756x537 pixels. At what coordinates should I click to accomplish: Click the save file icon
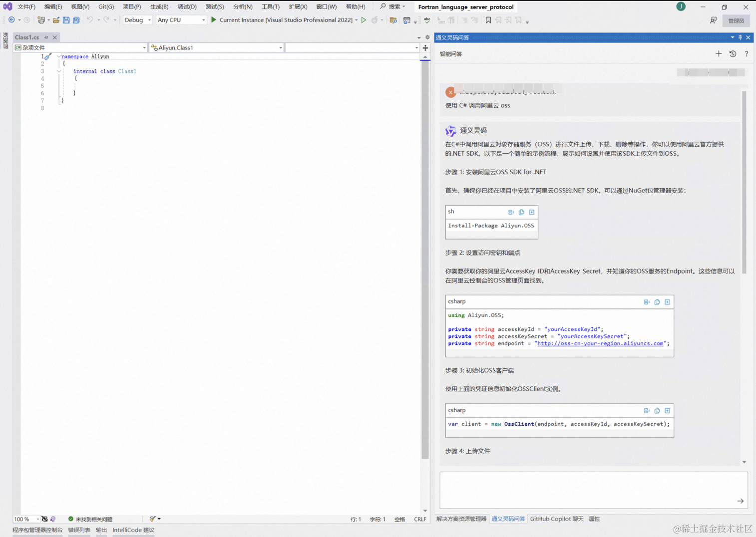[66, 20]
